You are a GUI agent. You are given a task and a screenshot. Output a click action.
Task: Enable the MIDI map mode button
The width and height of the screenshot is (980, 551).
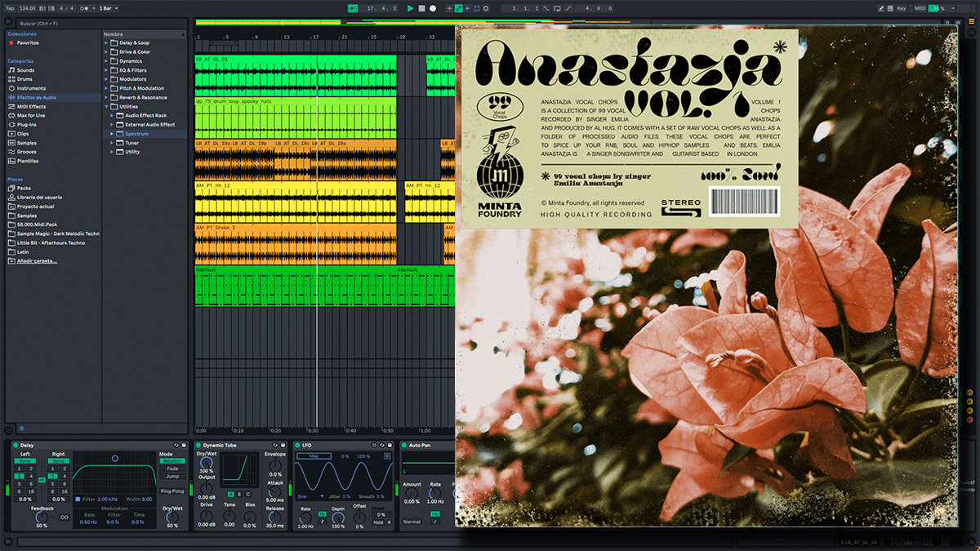coord(920,8)
